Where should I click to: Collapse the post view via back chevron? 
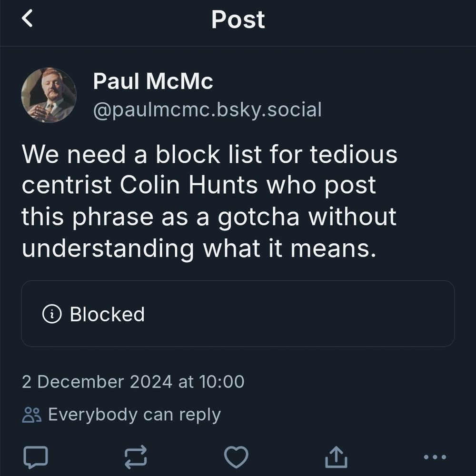pyautogui.click(x=27, y=19)
